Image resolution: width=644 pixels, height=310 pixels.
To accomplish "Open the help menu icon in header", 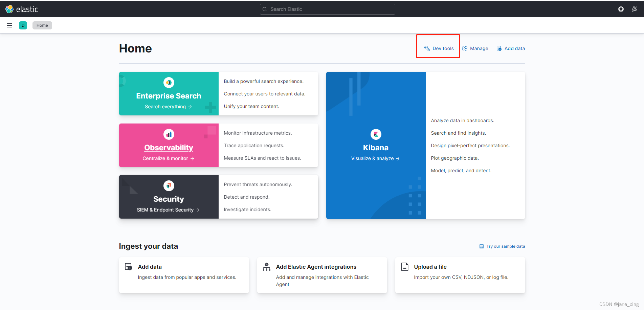I will (x=621, y=9).
